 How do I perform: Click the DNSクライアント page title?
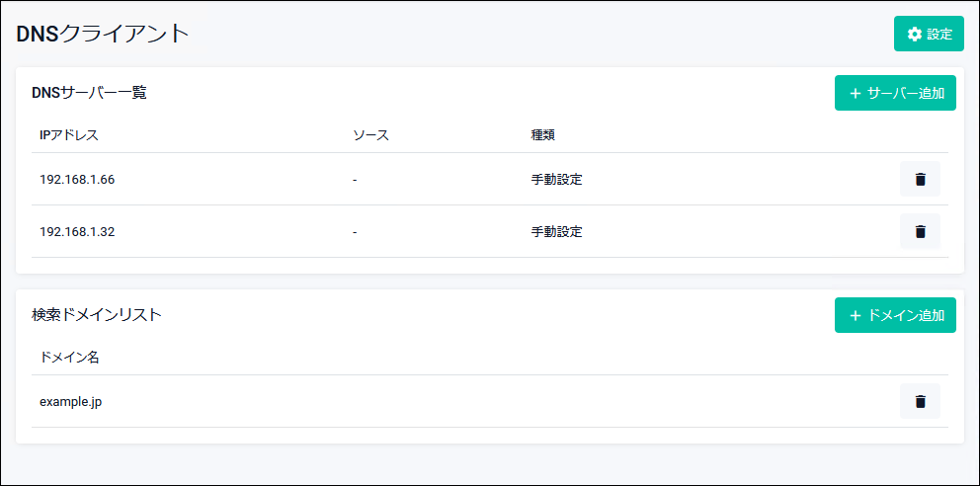103,33
